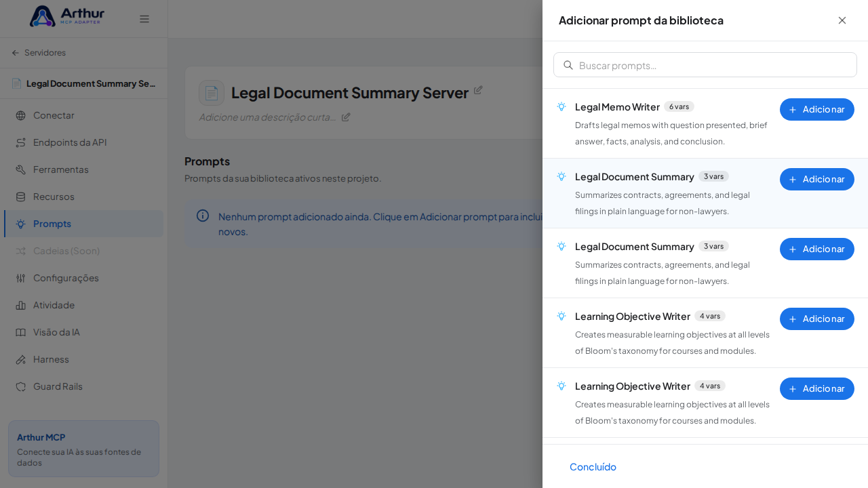
Task: Click the lightbulb icon beside Legal Memo Writer
Action: 561,106
